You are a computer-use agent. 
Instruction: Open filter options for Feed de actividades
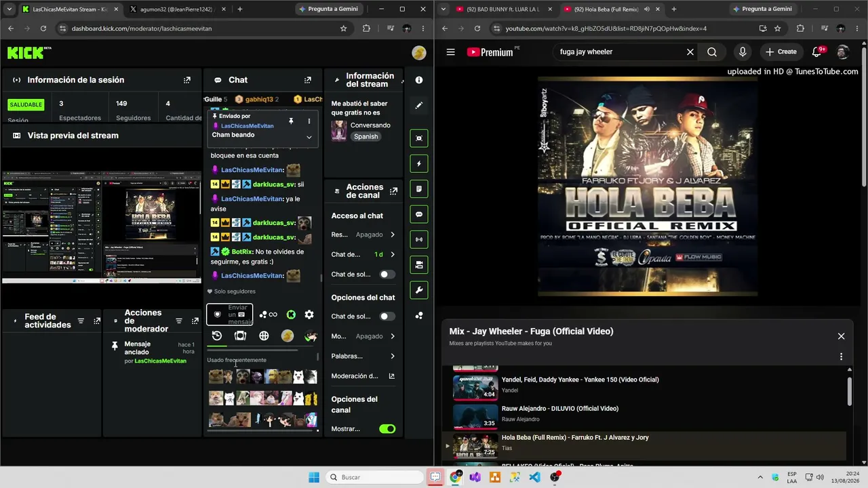81,321
